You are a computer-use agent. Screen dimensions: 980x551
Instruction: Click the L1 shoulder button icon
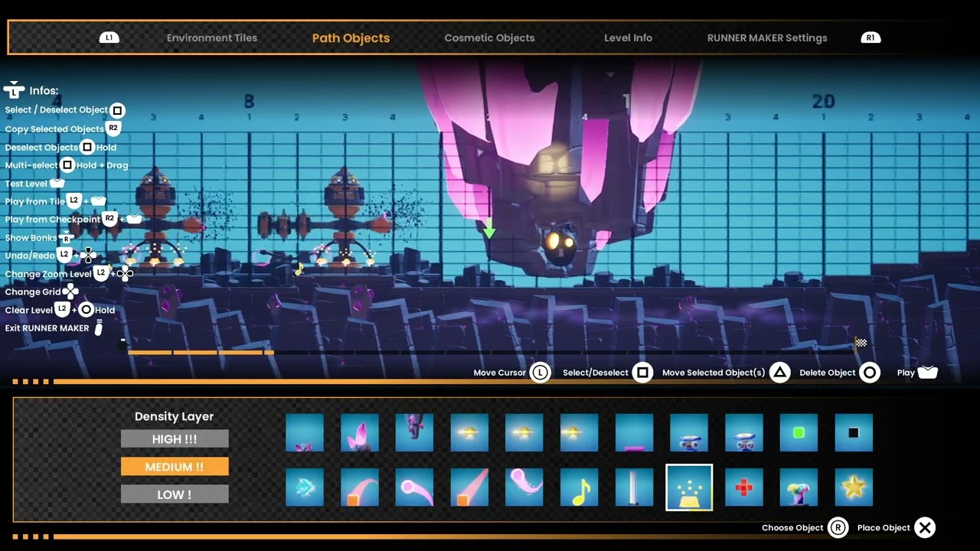(x=109, y=37)
